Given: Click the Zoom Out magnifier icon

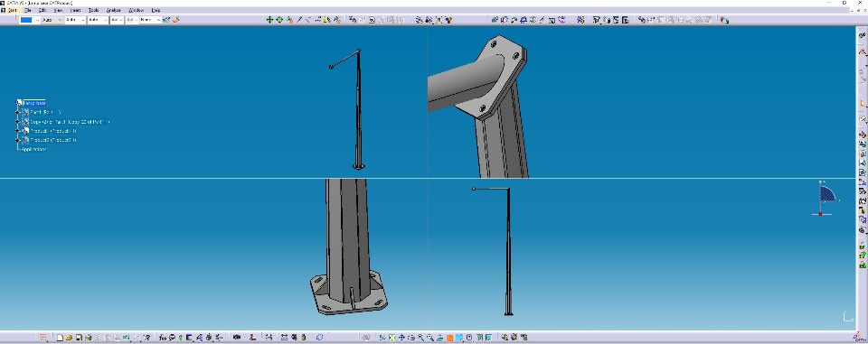Looking at the screenshot, I should coord(430,338).
